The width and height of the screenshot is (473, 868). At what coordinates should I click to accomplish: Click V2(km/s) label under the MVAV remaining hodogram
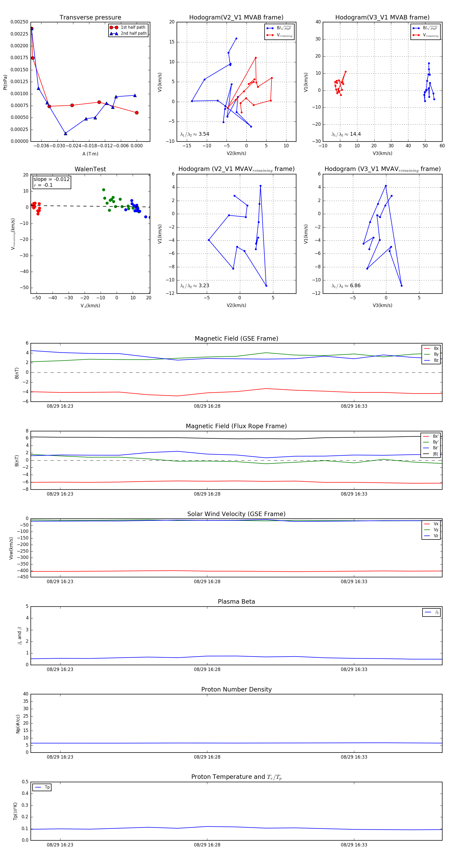pyautogui.click(x=236, y=305)
